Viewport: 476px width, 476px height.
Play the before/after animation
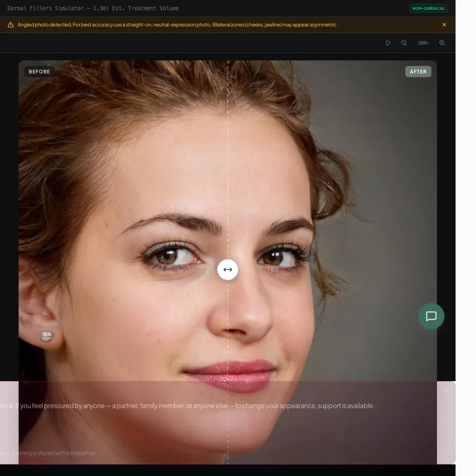(388, 42)
